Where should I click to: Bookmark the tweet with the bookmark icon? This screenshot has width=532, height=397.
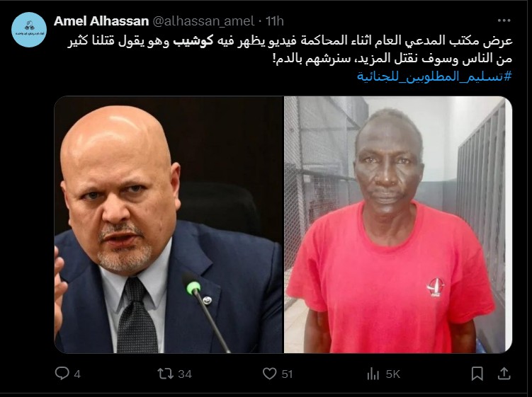click(x=477, y=374)
